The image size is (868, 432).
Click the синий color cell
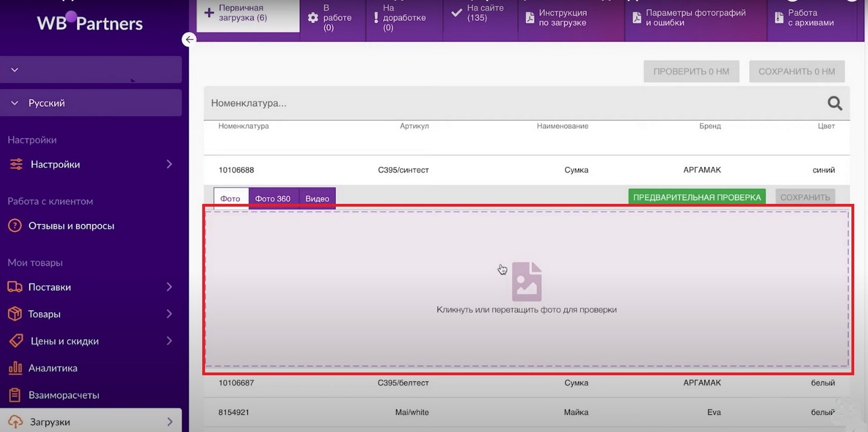coord(823,170)
